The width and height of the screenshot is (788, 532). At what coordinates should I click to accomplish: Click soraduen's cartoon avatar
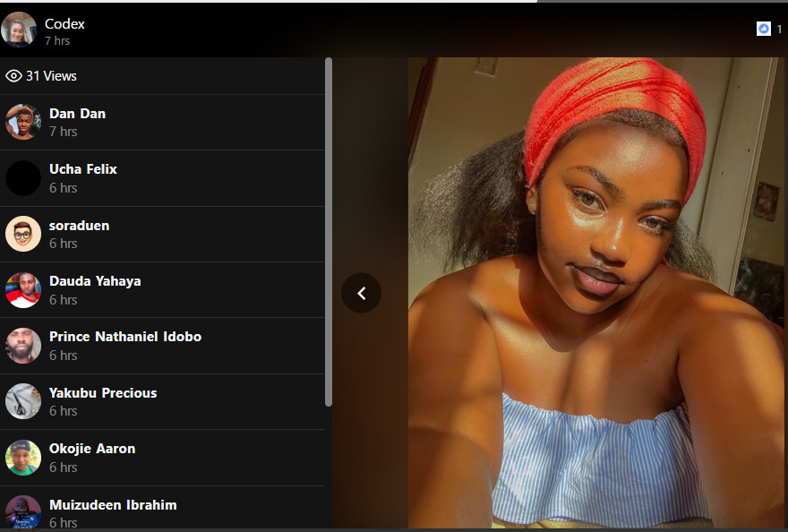23,234
